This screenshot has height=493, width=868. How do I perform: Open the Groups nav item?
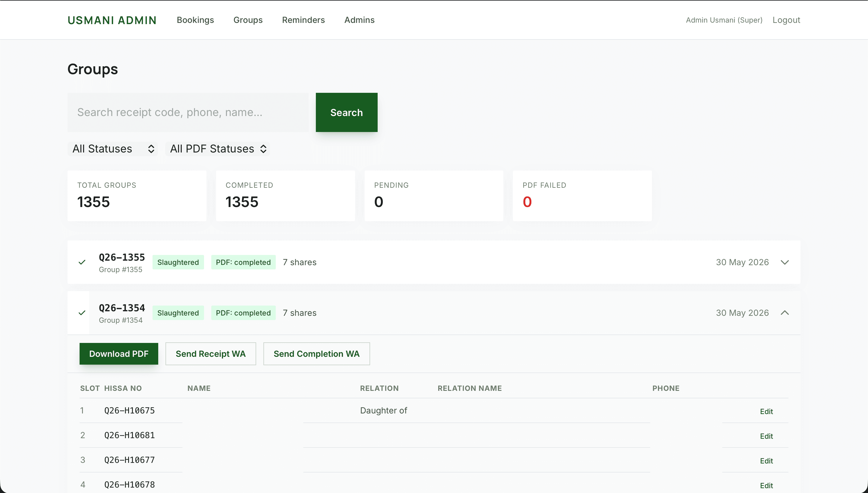coord(248,20)
